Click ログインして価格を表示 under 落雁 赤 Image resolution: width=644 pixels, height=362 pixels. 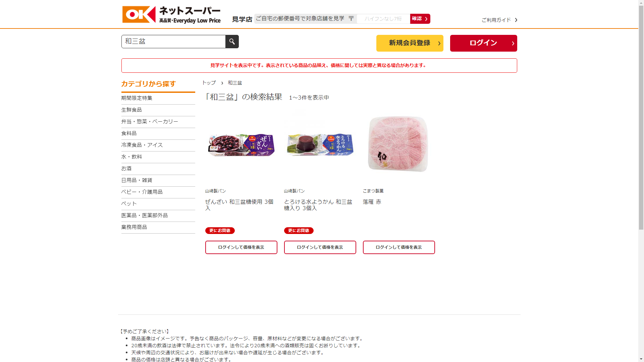[x=399, y=247]
